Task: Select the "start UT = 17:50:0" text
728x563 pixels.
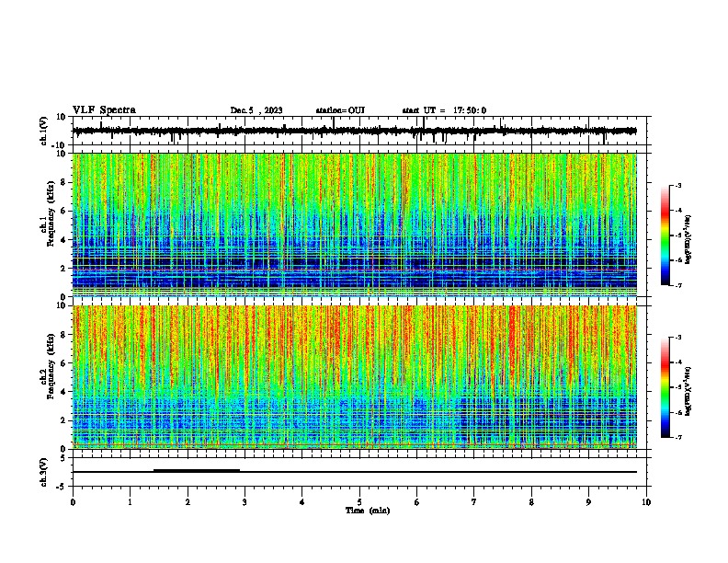Action: coord(444,110)
